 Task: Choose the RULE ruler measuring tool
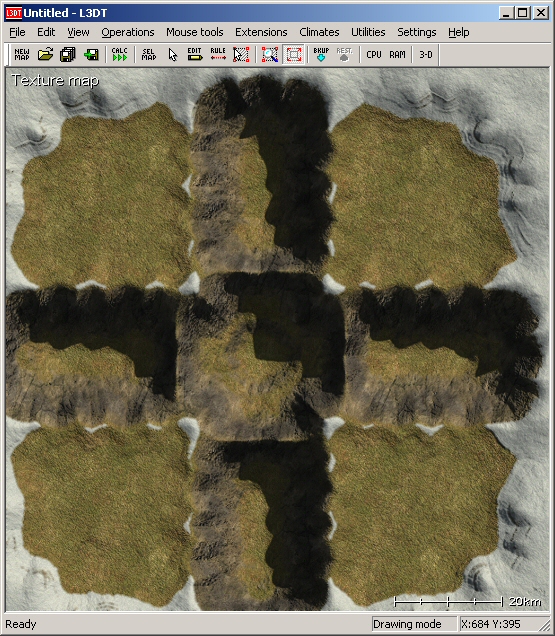tap(218, 54)
